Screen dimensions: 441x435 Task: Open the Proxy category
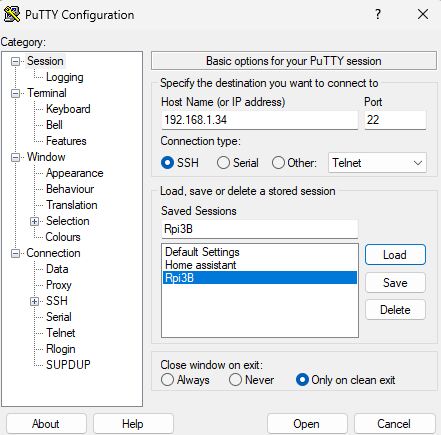click(x=59, y=285)
